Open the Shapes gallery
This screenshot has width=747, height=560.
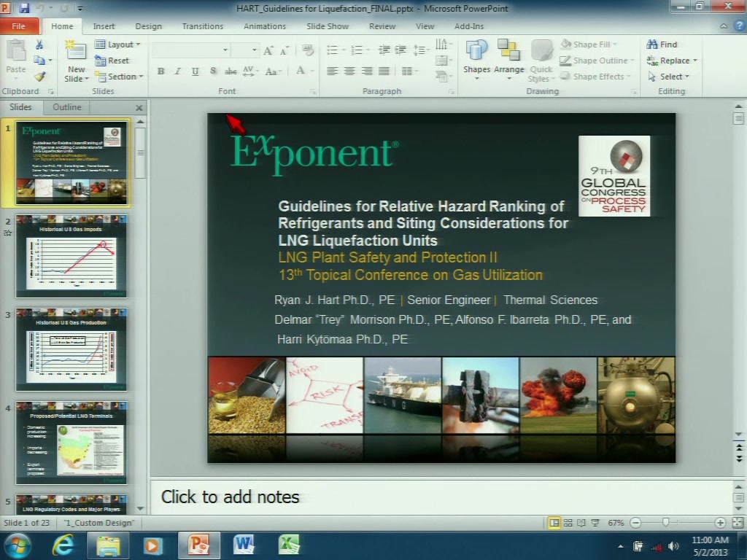(476, 59)
